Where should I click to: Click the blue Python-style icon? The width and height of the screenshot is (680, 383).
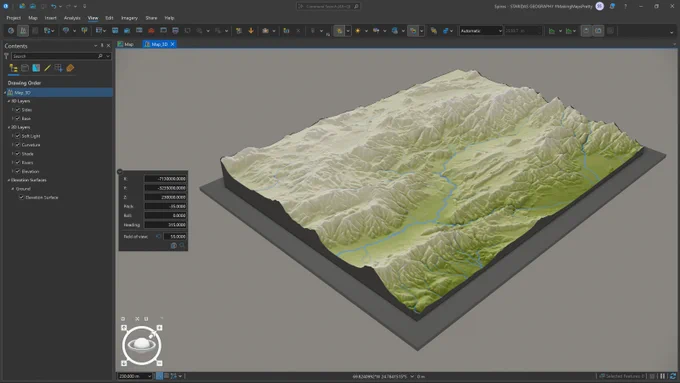[445, 31]
